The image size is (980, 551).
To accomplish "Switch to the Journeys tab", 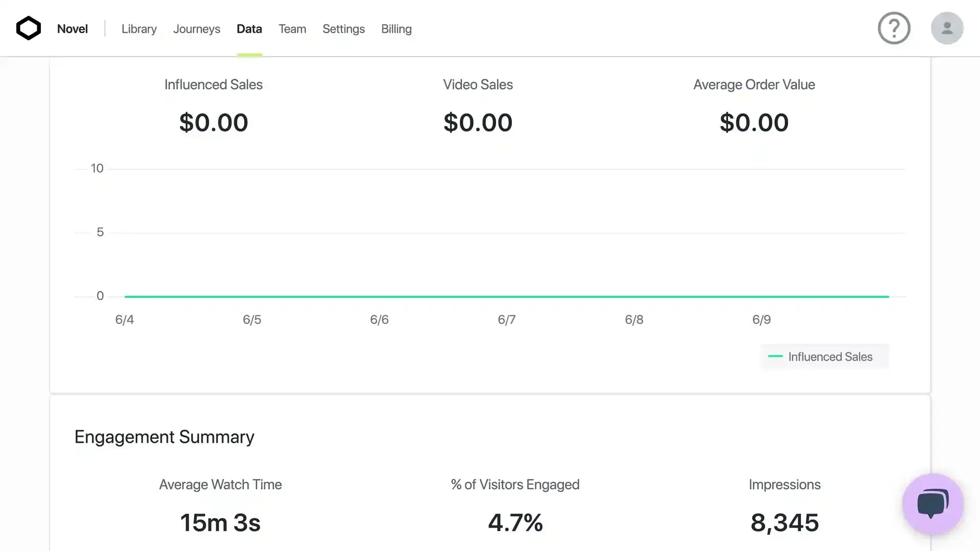I will 197,29.
